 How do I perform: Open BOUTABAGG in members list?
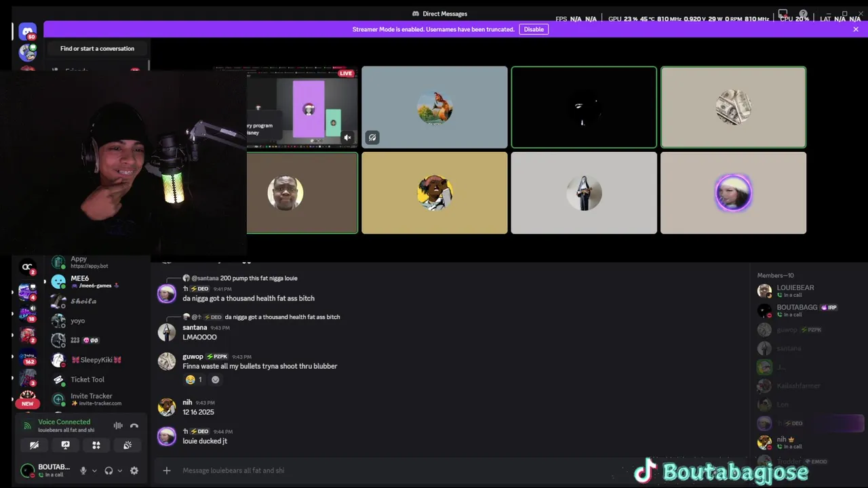pyautogui.click(x=808, y=310)
